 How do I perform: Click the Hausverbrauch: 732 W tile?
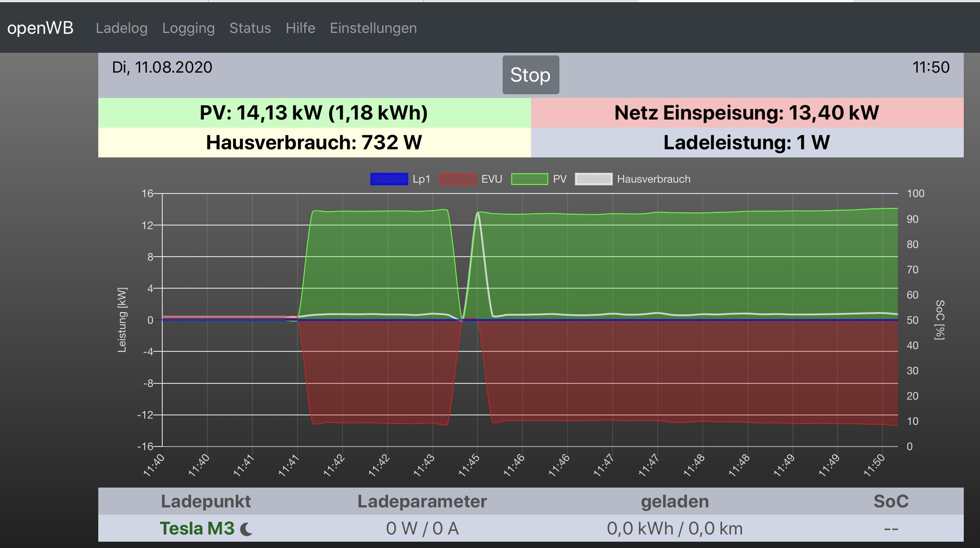pos(314,143)
